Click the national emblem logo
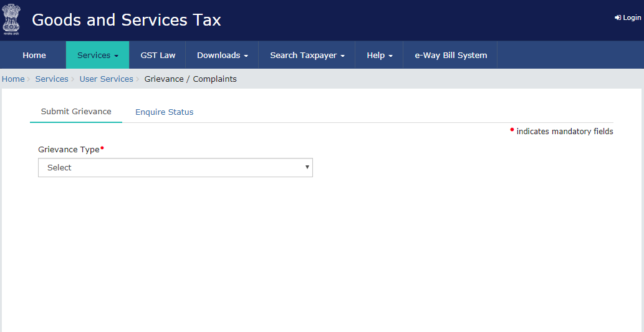The image size is (644, 332). 11,20
